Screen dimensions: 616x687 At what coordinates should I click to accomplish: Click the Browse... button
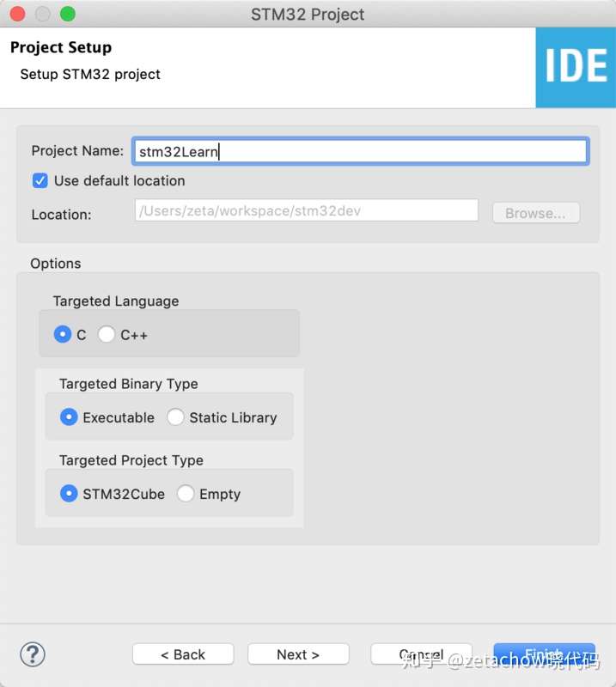tap(536, 213)
